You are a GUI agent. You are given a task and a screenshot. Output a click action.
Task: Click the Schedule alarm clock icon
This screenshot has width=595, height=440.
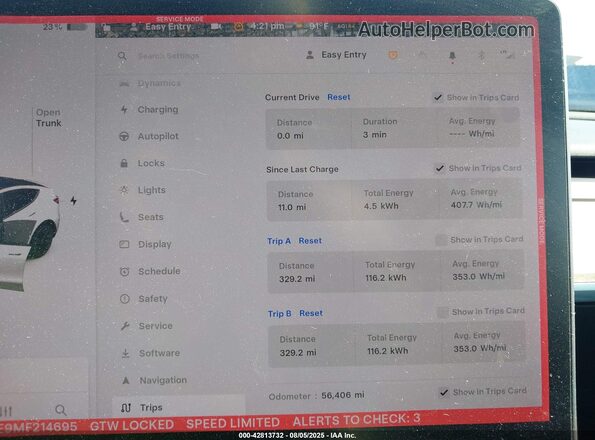[124, 272]
